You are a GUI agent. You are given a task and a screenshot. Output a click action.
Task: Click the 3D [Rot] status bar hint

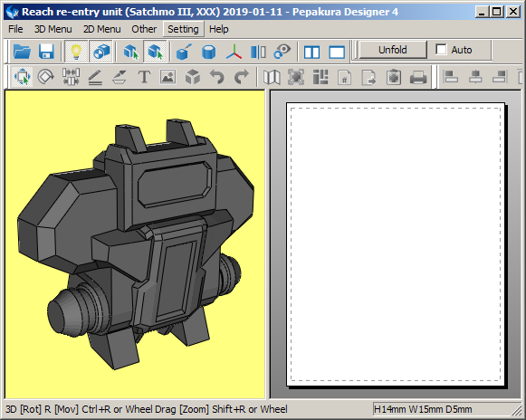point(147,409)
